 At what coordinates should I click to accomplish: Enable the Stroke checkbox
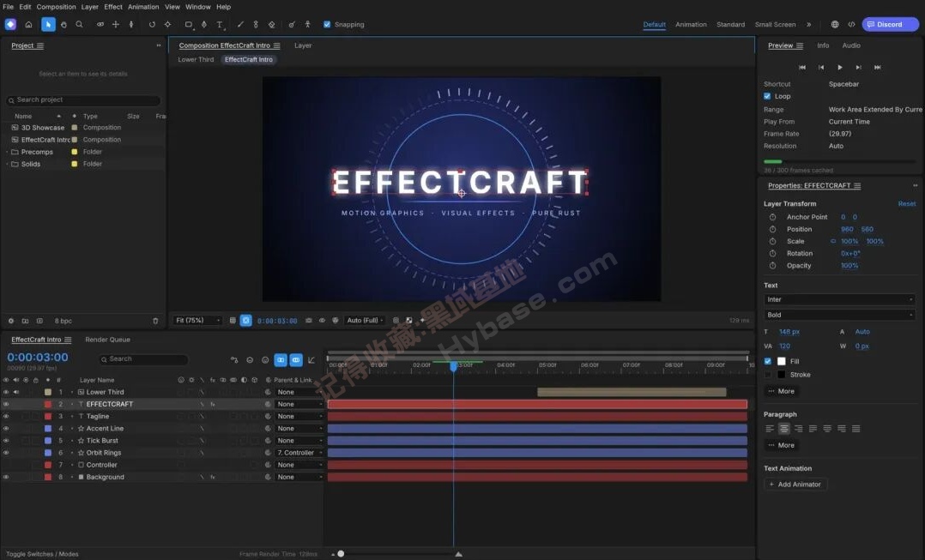tap(767, 375)
